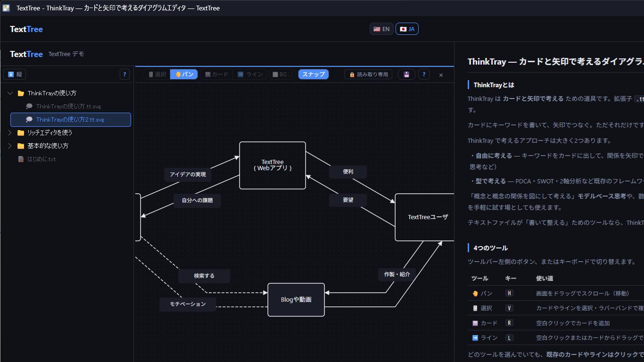
Task: Click the 要望 line label
Action: pyautogui.click(x=348, y=200)
